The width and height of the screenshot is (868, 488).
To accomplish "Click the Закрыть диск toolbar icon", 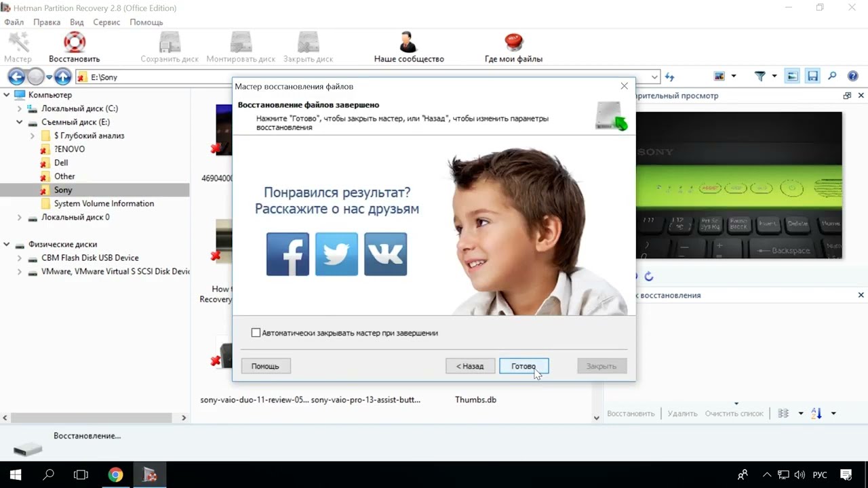I will tap(308, 43).
